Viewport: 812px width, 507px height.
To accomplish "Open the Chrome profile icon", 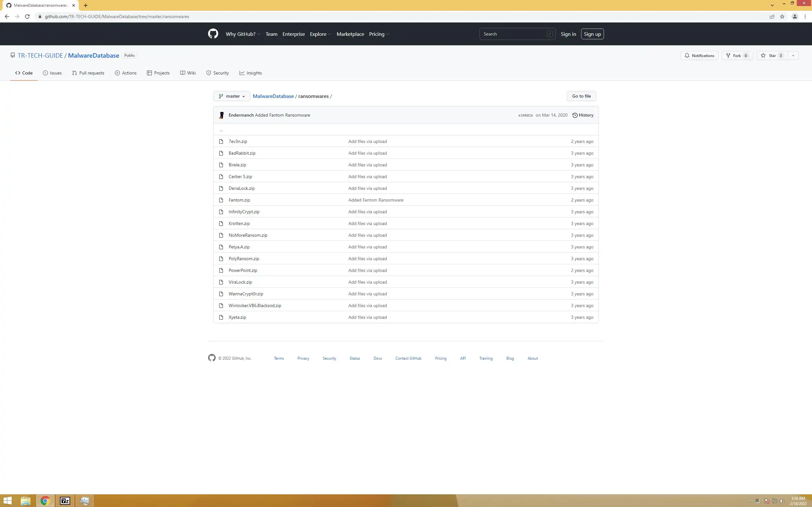I will [795, 16].
